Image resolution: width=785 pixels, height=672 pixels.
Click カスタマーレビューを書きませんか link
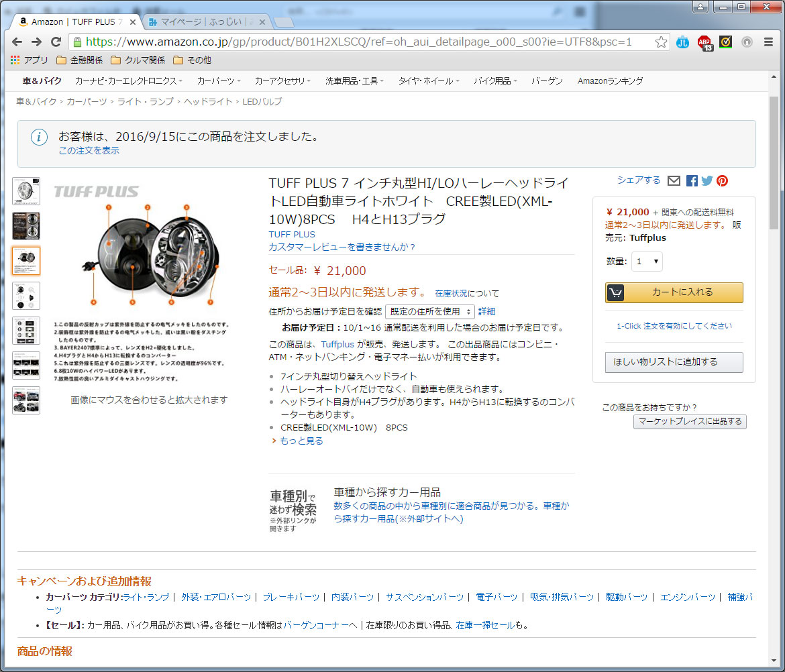click(342, 247)
